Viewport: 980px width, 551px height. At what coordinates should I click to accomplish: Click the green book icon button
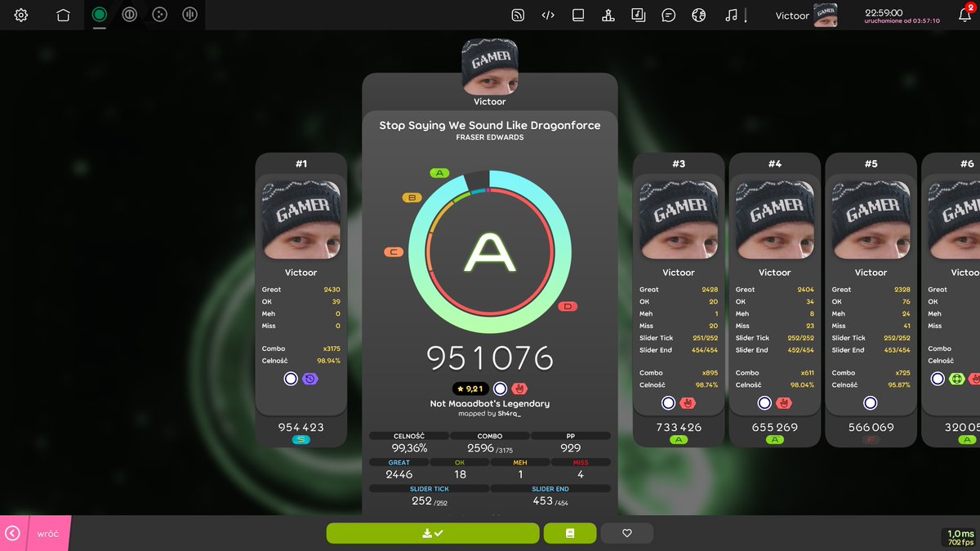[570, 533]
